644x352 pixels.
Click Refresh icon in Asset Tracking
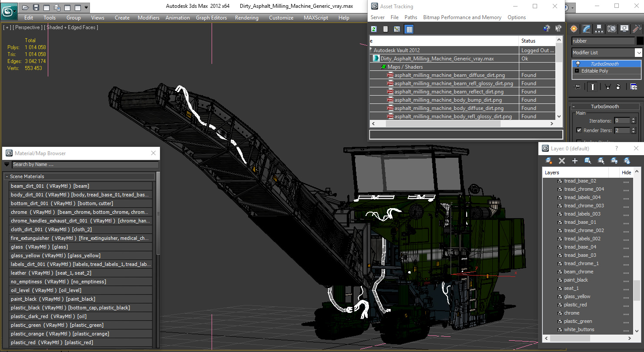point(374,29)
